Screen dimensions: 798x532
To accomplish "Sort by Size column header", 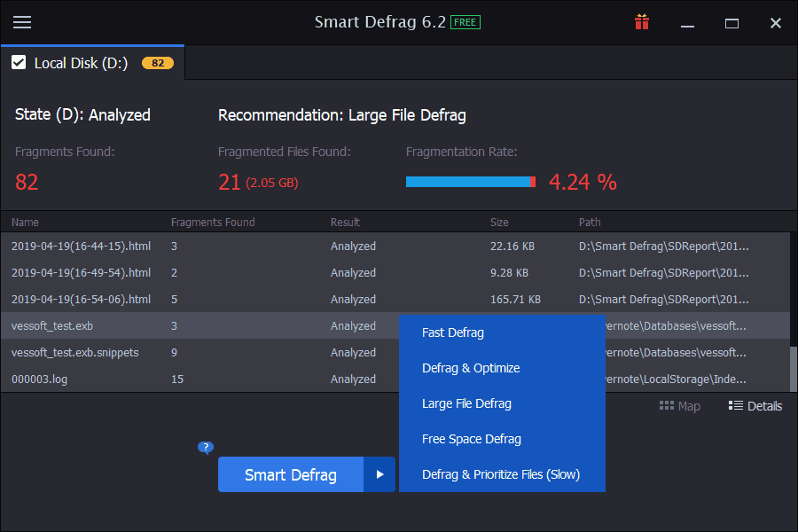I will click(499, 222).
